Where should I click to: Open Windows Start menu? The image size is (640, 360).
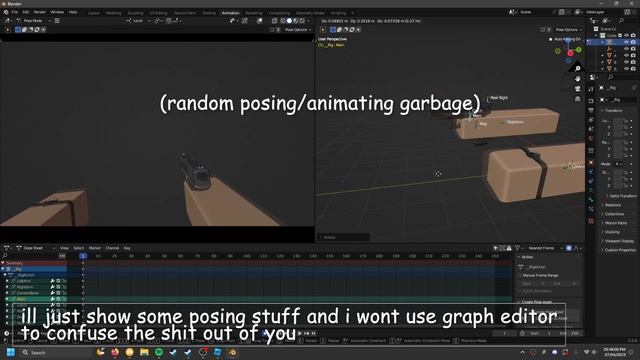pos(11,352)
